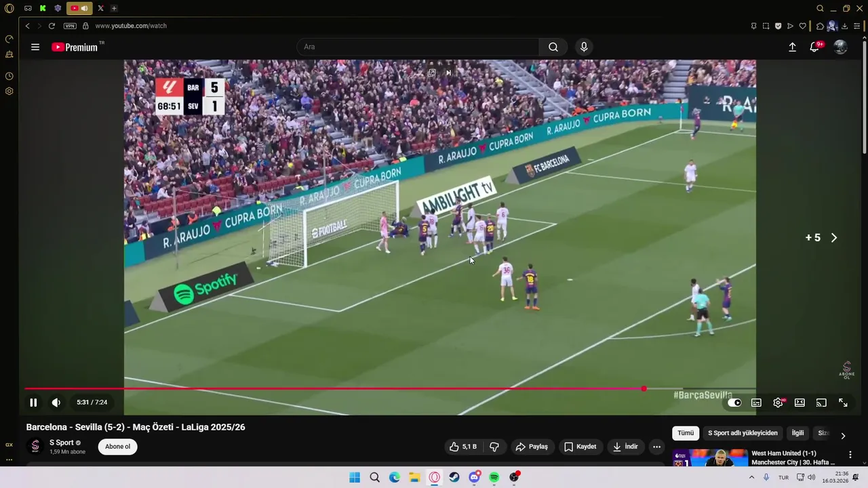Image resolution: width=868 pixels, height=488 pixels.
Task: Open a new browser tab with plus
Action: click(x=114, y=8)
